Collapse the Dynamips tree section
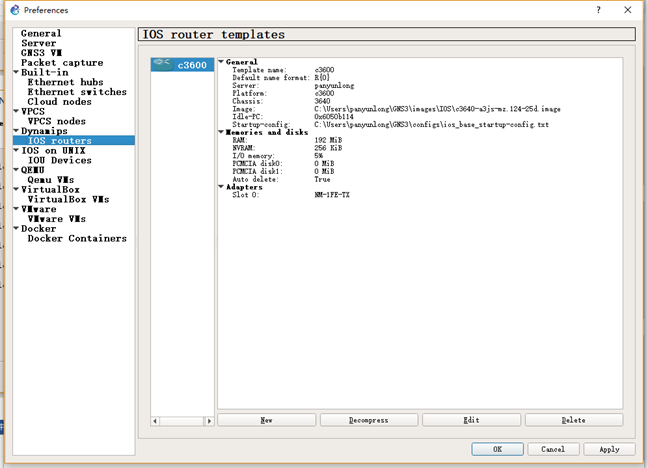 click(16, 131)
